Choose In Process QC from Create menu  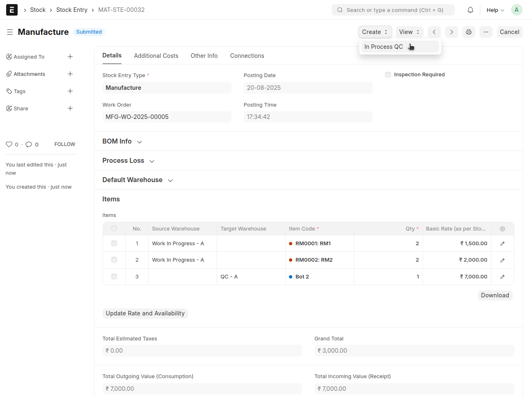coord(384,47)
